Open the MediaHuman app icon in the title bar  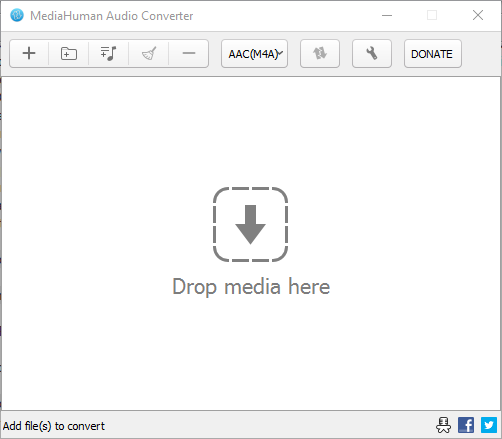coord(17,15)
